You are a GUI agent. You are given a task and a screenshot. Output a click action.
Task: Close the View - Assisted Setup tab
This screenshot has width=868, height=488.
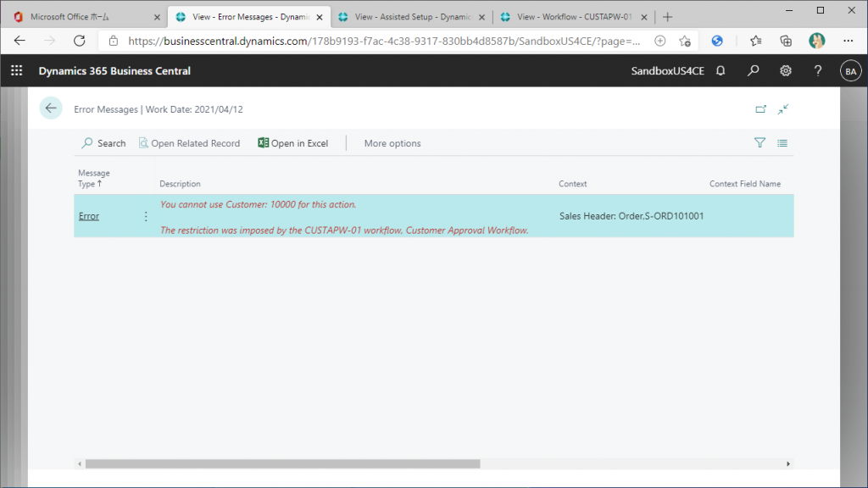point(481,17)
